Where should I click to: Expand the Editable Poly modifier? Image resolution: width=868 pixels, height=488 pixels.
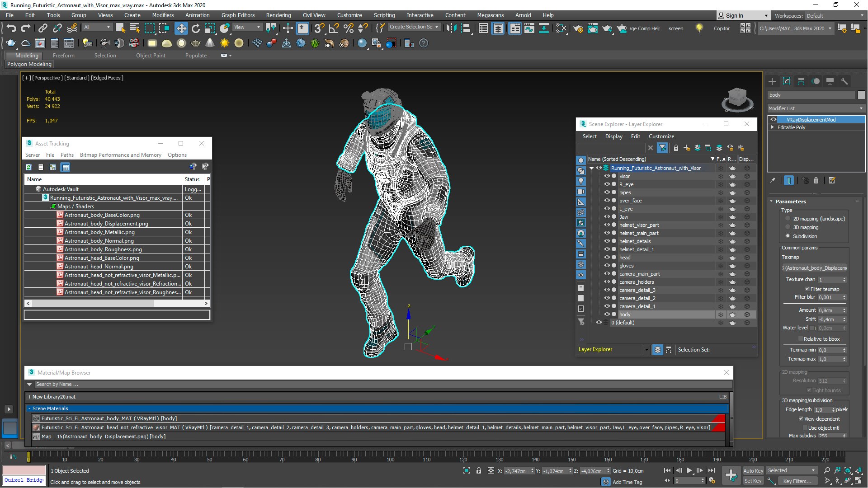[x=773, y=127]
